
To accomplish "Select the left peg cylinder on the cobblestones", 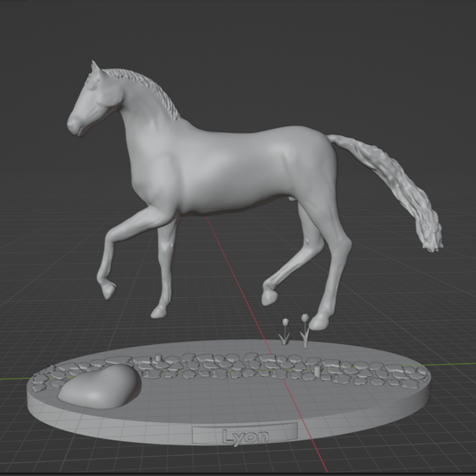I will [x=158, y=358].
